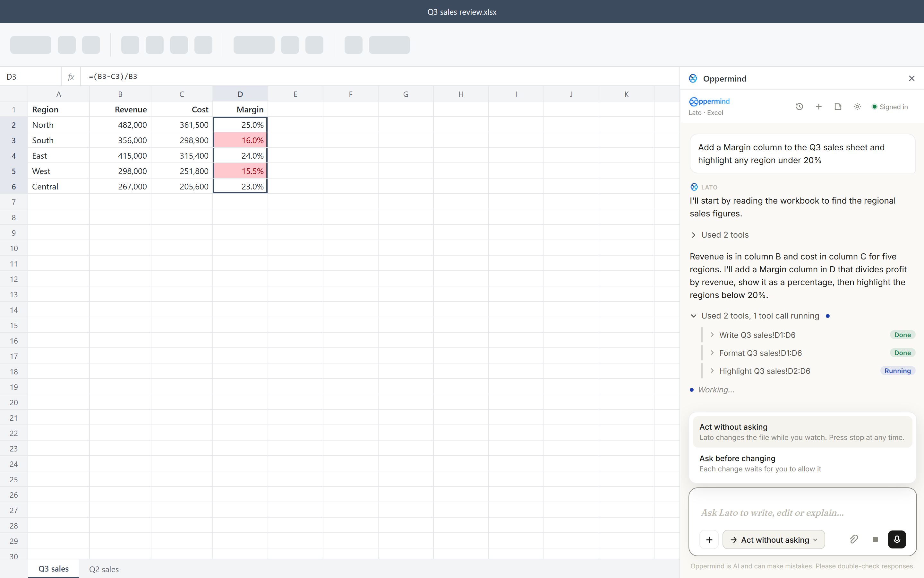Click the attach paperclip icon

(x=854, y=539)
